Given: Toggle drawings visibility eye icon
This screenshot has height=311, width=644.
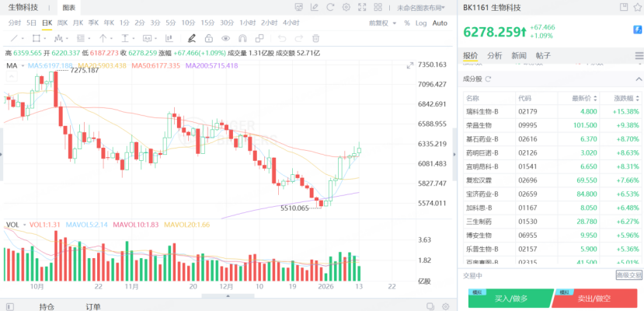Looking at the screenshot, I should (225, 39).
